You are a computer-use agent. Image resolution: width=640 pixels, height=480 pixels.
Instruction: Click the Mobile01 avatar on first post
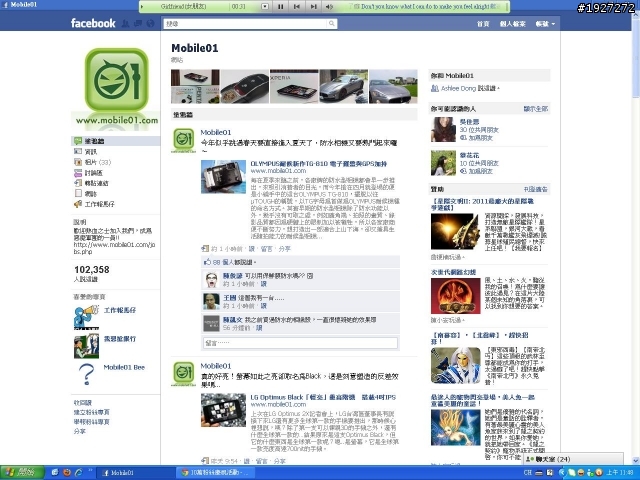point(184,140)
